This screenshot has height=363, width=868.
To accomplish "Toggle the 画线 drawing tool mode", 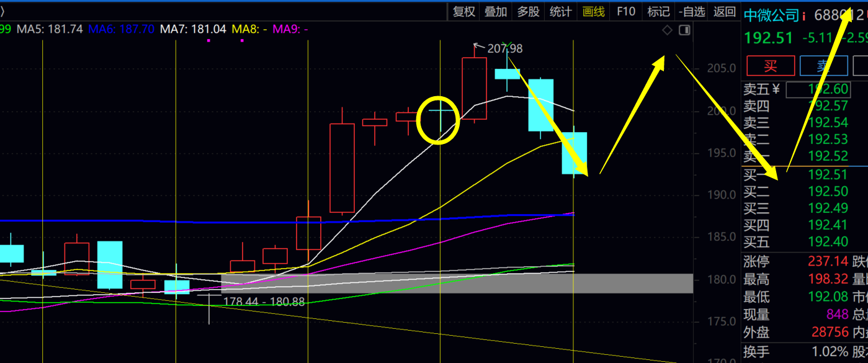I will [594, 12].
